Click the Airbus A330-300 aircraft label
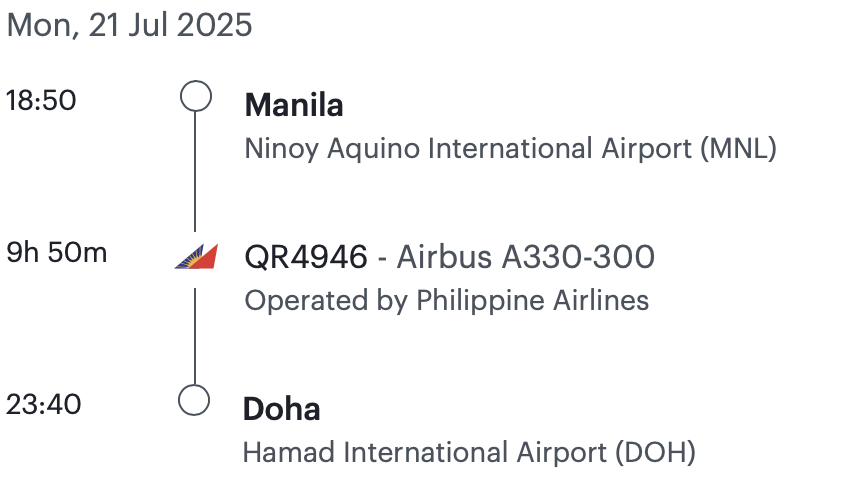The height and width of the screenshot is (484, 862). tap(526, 257)
